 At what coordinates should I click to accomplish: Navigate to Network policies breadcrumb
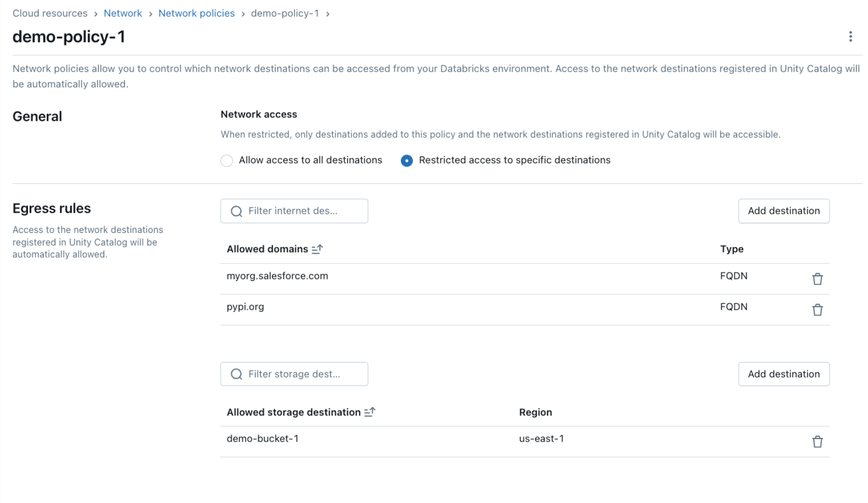196,13
